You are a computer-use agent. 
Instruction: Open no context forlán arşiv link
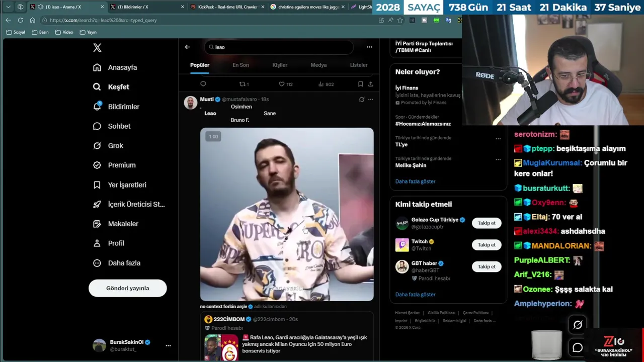tap(223, 306)
